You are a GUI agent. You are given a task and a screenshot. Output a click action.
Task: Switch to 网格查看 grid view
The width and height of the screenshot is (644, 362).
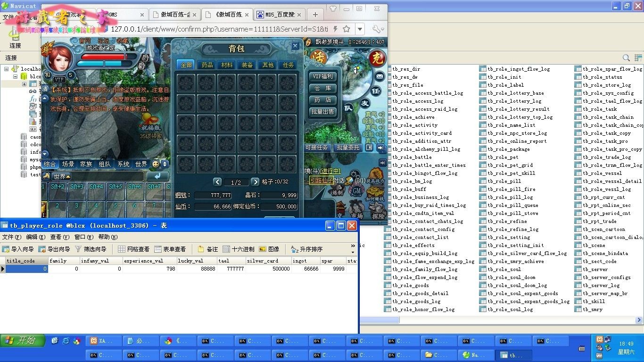(x=133, y=249)
